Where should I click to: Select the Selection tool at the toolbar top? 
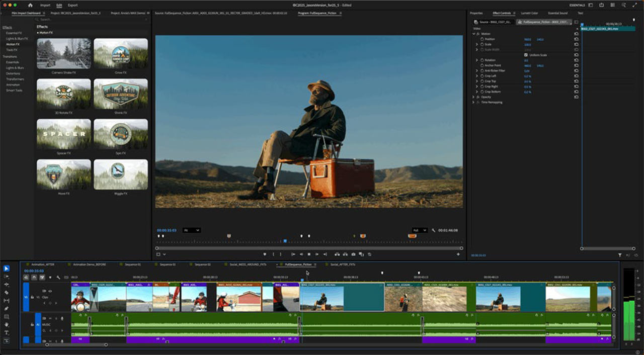[x=7, y=269]
